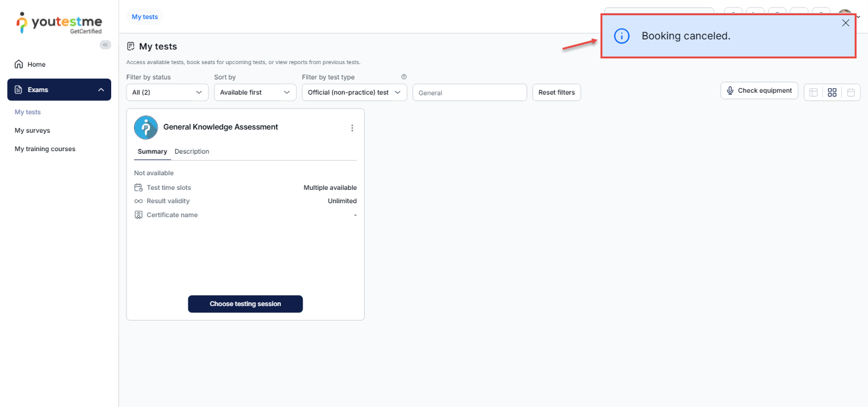Viewport: 868px width, 407px height.
Task: Switch to the Description tab
Action: tap(192, 152)
